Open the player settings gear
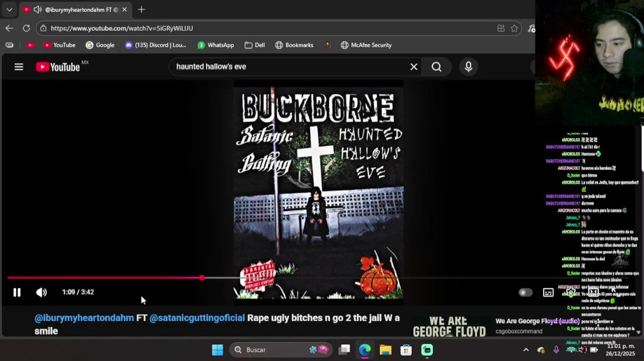The height and width of the screenshot is (361, 644). tap(570, 292)
